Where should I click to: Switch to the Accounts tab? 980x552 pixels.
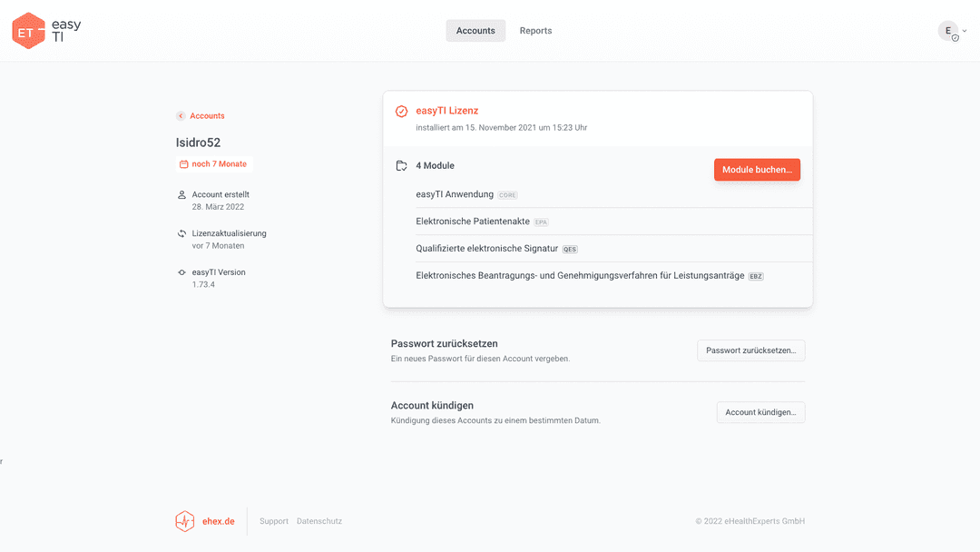click(x=475, y=31)
